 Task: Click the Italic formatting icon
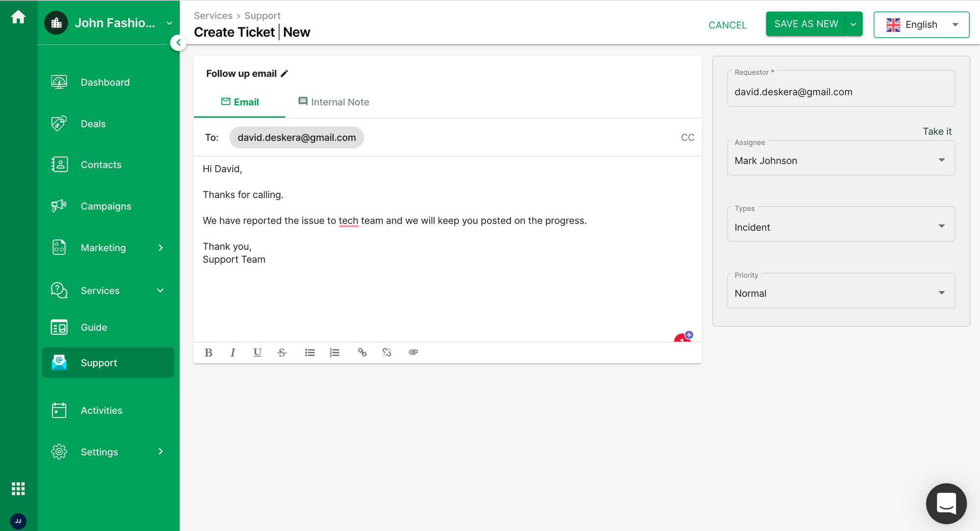(232, 353)
